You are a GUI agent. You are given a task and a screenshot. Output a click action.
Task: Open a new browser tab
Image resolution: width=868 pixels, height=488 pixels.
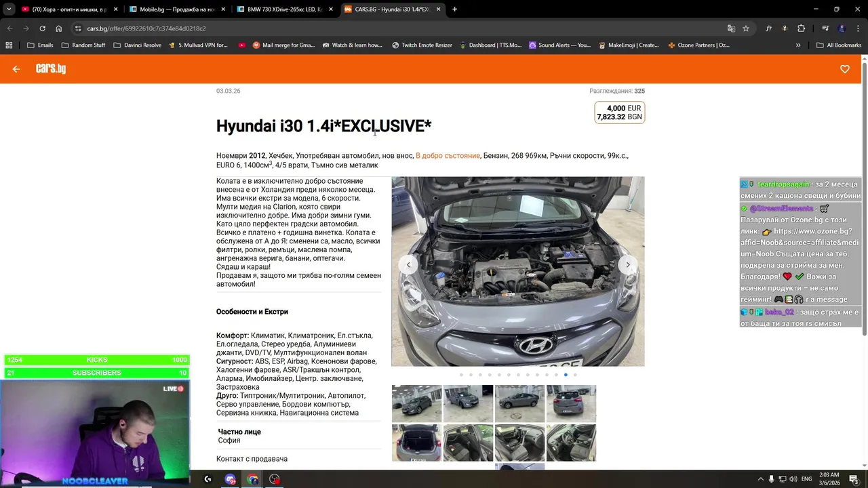click(454, 9)
